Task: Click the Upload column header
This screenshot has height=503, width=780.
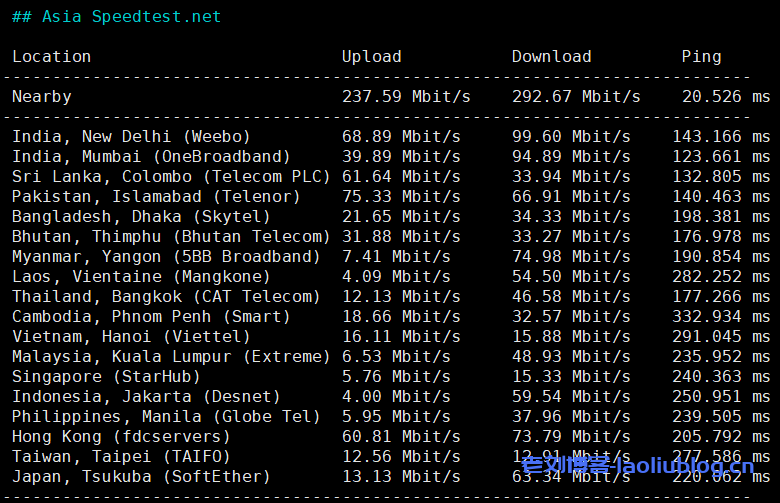Action: coord(371,57)
